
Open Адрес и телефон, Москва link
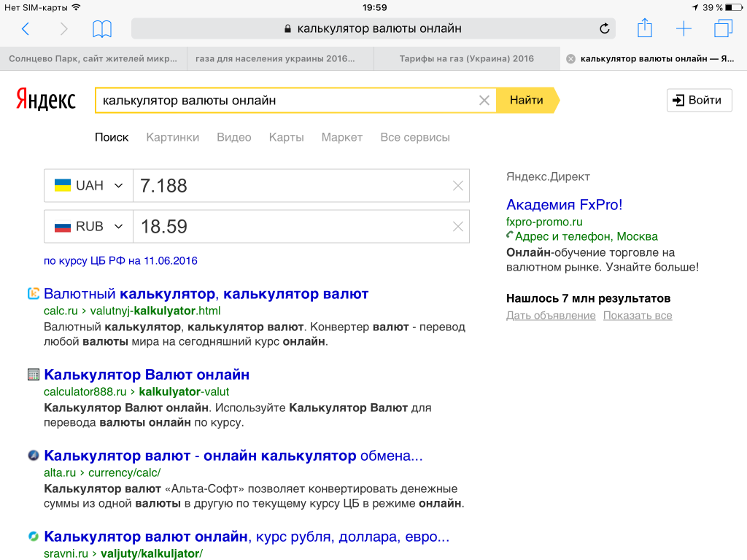586,237
